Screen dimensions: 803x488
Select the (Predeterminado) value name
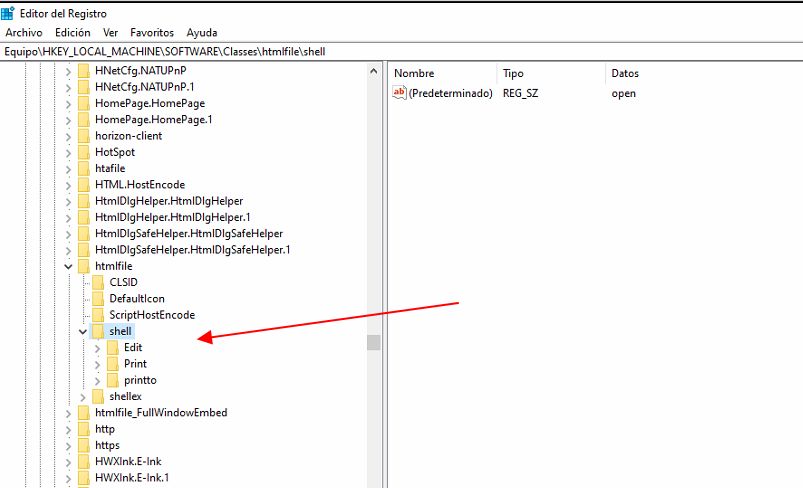point(451,93)
